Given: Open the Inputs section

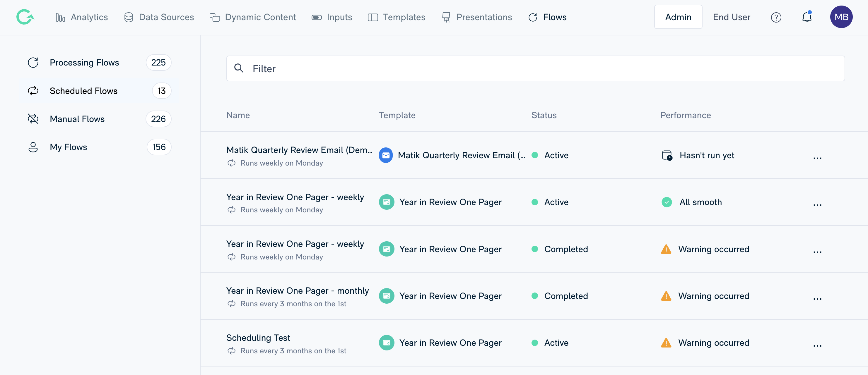Looking at the screenshot, I should tap(332, 17).
